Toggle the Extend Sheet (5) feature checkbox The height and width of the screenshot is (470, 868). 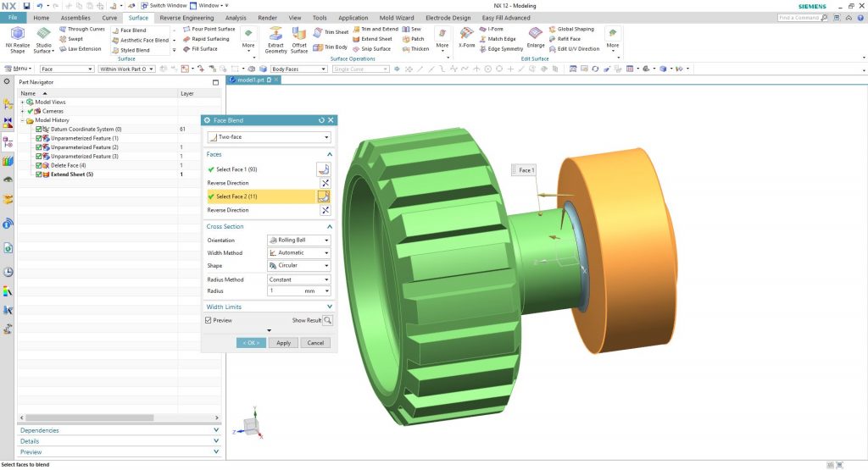[39, 174]
